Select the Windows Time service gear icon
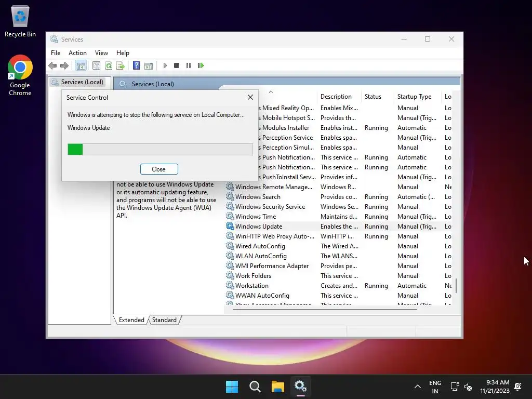This screenshot has width=532, height=399. (x=230, y=216)
